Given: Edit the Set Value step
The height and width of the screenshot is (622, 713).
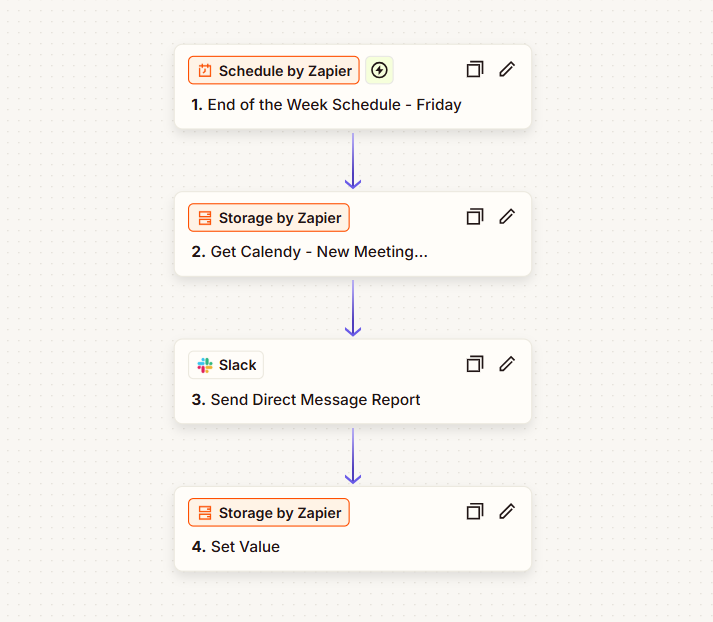Looking at the screenshot, I should [507, 512].
